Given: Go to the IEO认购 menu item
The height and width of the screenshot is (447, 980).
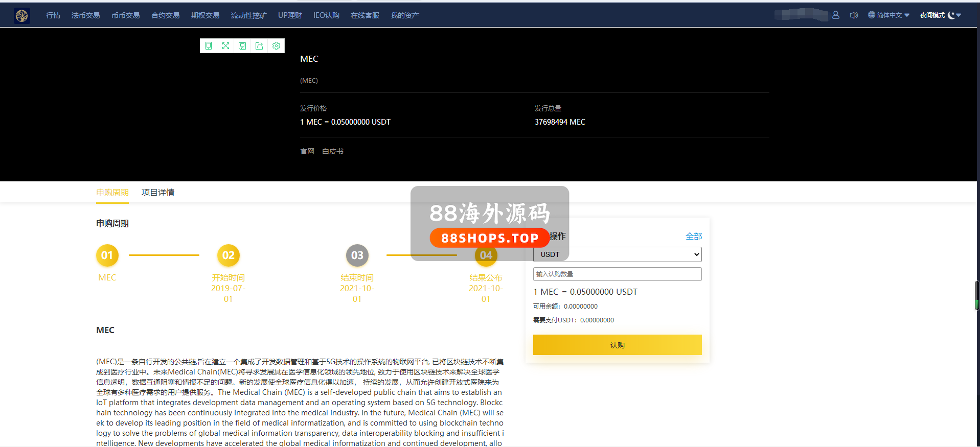Looking at the screenshot, I should pos(326,15).
